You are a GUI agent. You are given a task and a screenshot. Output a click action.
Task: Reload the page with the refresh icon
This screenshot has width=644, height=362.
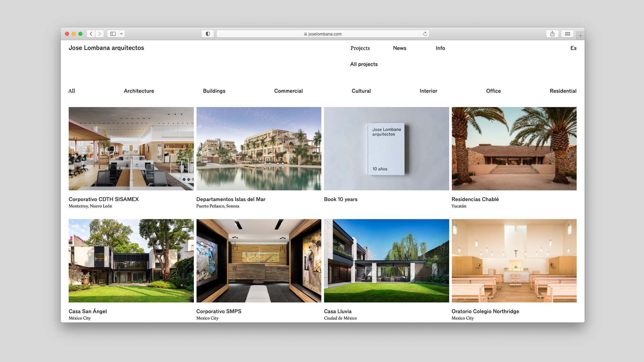(425, 34)
